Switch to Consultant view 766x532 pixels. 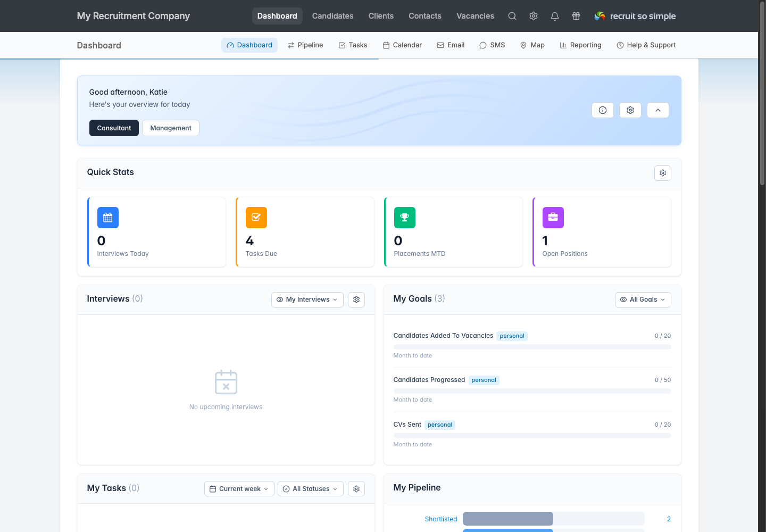(x=114, y=128)
